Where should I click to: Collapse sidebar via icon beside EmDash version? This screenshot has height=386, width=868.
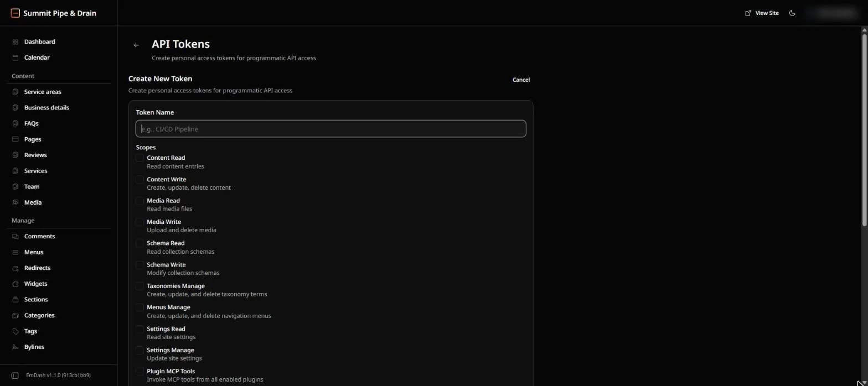[x=15, y=375]
